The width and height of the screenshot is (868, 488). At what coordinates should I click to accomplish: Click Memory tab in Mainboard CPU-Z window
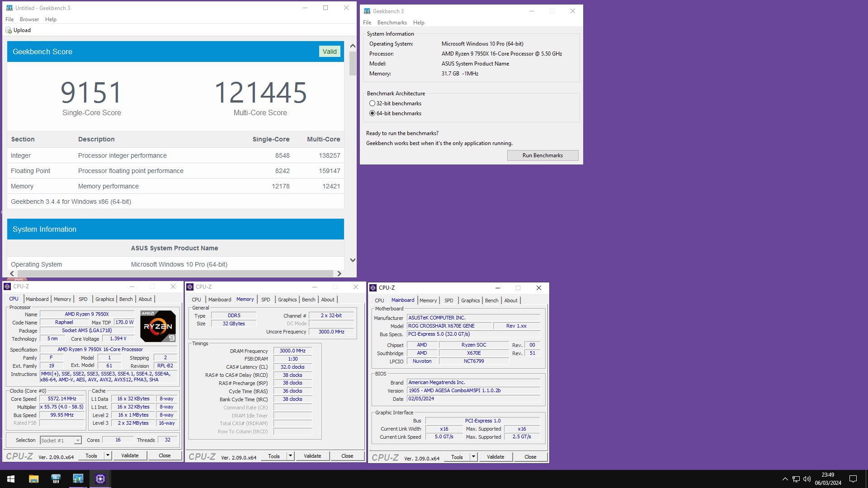pos(428,300)
